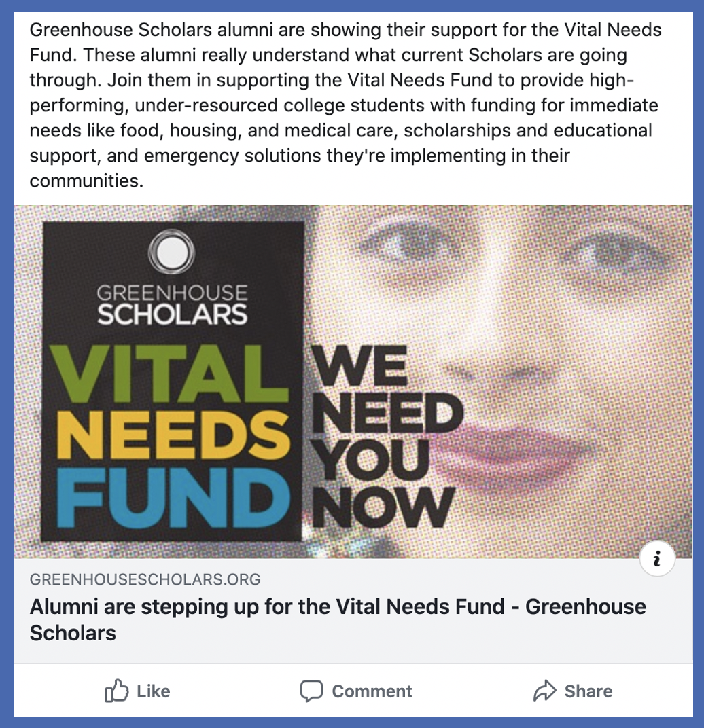Image resolution: width=704 pixels, height=728 pixels.
Task: Open the GREENHOUSESCHOLARS.ORG domain link
Action: [145, 579]
